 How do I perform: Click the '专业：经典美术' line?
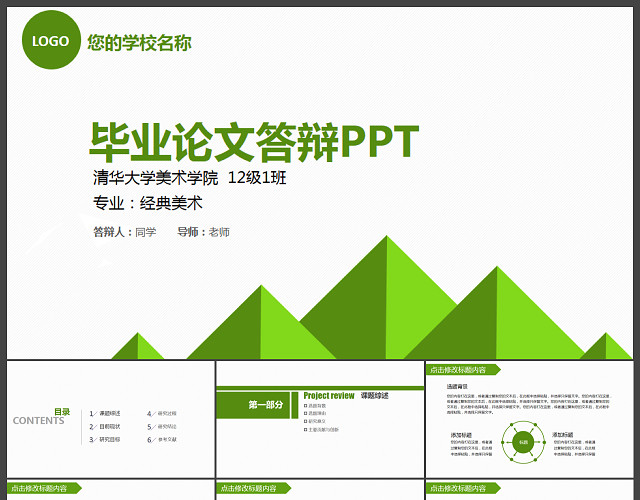147,203
